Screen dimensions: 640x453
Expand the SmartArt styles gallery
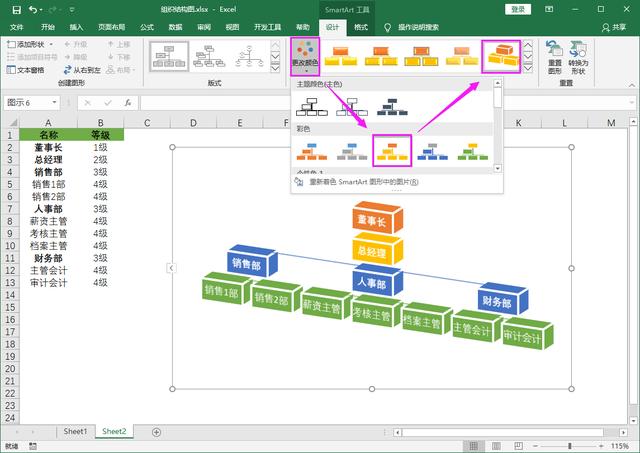(528, 68)
